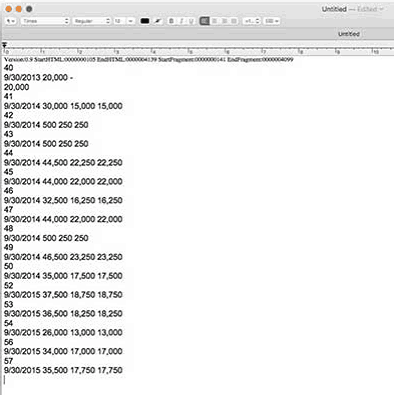Click the line reading 52

[x=9, y=286]
